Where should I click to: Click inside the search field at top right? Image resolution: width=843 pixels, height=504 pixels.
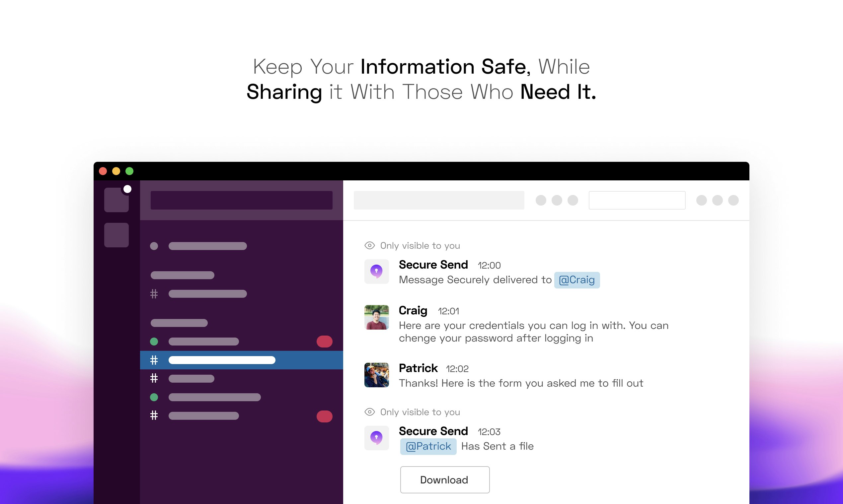coord(637,200)
